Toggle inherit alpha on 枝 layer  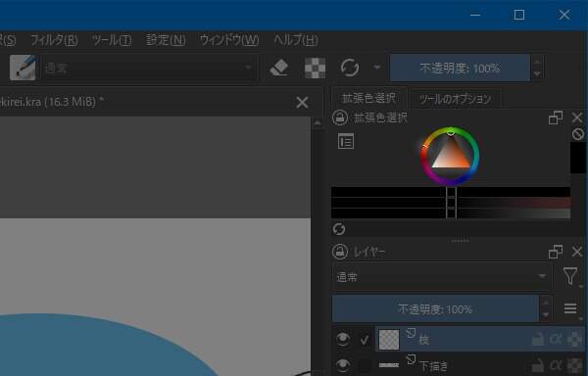(x=556, y=340)
